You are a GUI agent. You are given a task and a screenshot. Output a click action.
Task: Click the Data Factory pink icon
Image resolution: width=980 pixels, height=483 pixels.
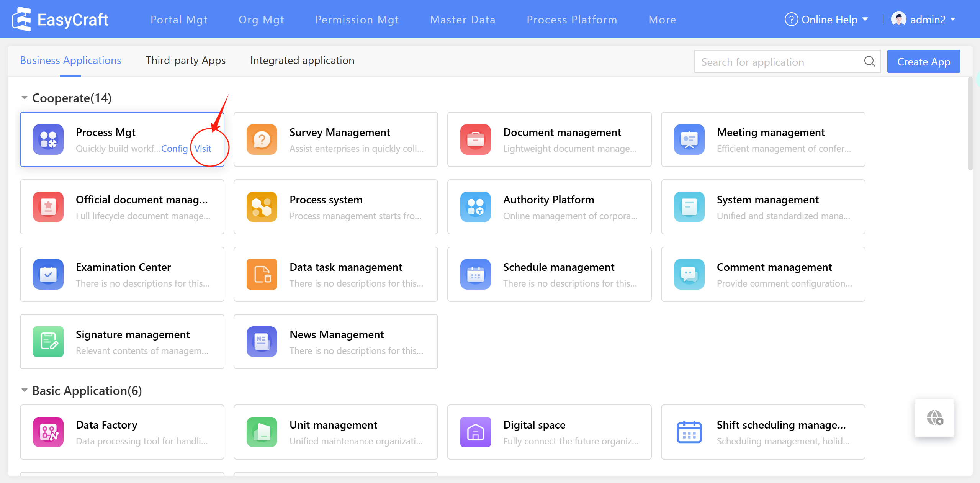point(48,432)
